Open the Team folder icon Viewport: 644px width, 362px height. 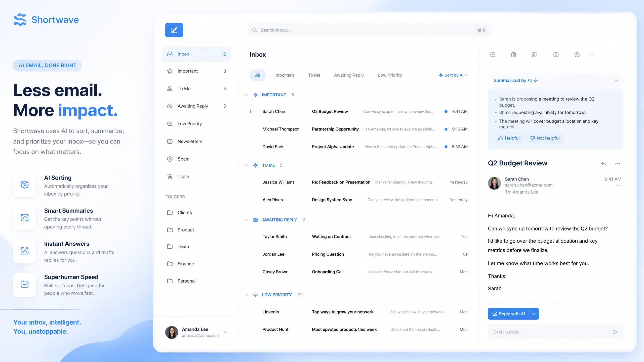(170, 246)
